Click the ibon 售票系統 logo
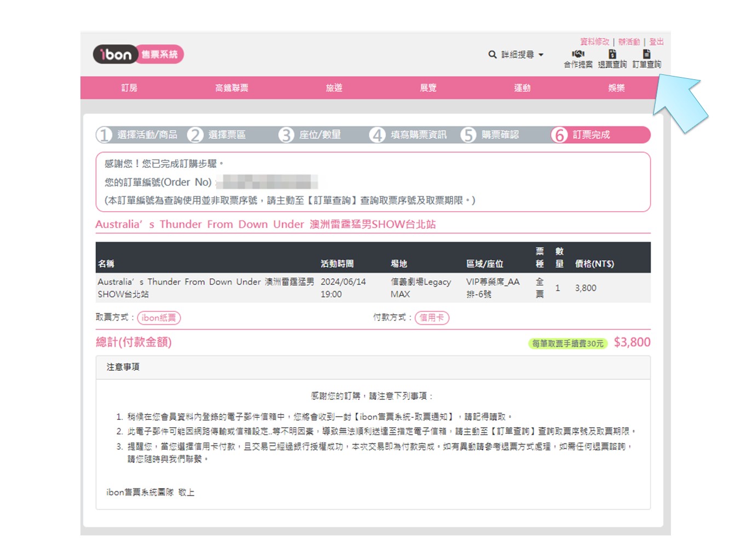 click(x=138, y=54)
